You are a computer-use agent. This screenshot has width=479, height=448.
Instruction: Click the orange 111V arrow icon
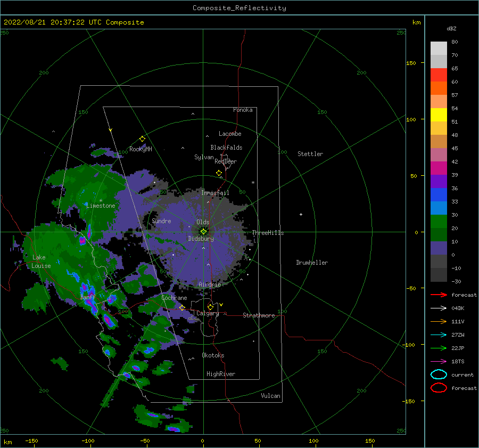tap(439, 321)
